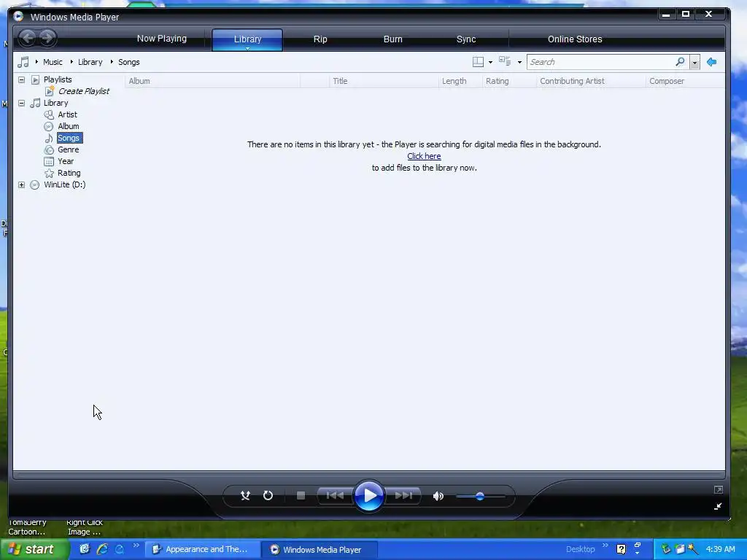747x560 pixels.
Task: Switch to compact mode icon
Action: [718, 506]
